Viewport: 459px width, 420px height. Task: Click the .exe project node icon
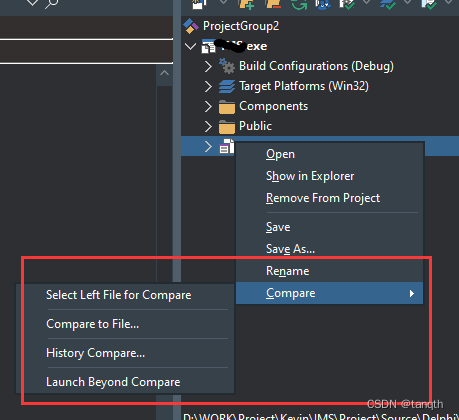(x=209, y=46)
